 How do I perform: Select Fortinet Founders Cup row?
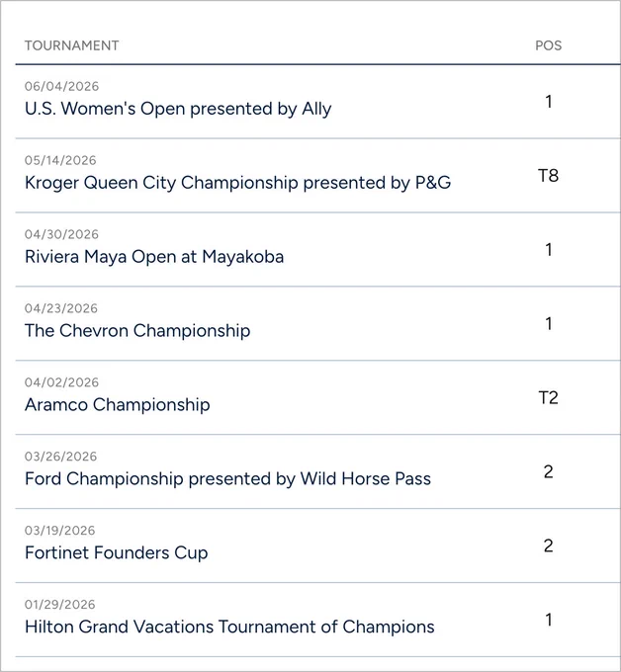[317, 546]
